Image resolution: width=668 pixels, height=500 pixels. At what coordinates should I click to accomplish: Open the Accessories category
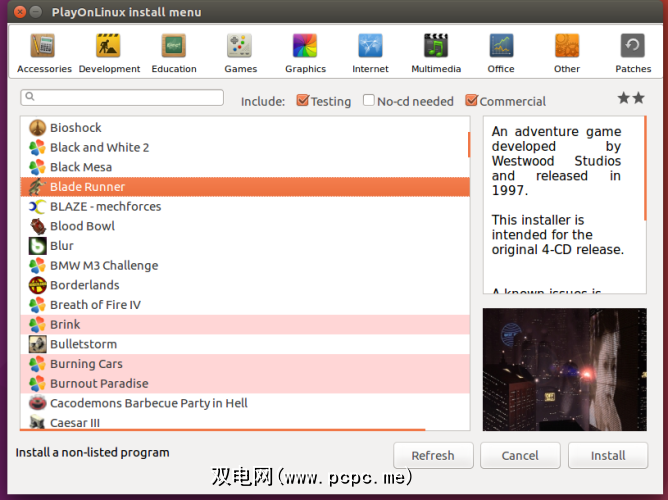coord(44,53)
